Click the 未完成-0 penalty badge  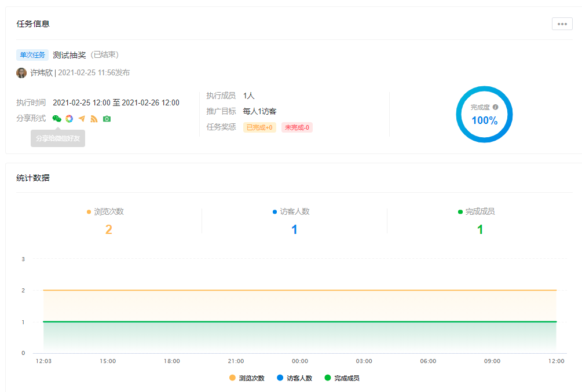pos(297,127)
